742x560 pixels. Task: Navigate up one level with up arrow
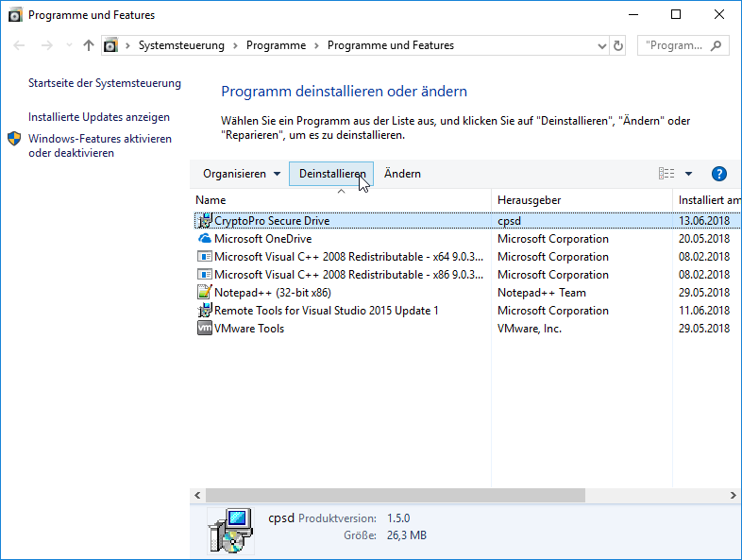(x=89, y=45)
